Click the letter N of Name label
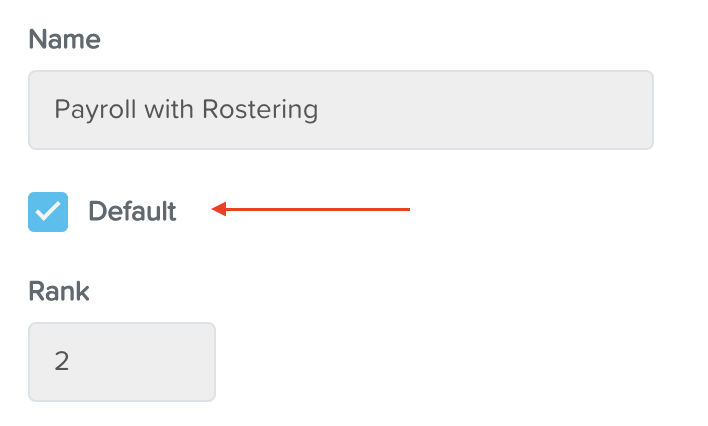Viewport: 708px width, 426px height. pos(37,39)
